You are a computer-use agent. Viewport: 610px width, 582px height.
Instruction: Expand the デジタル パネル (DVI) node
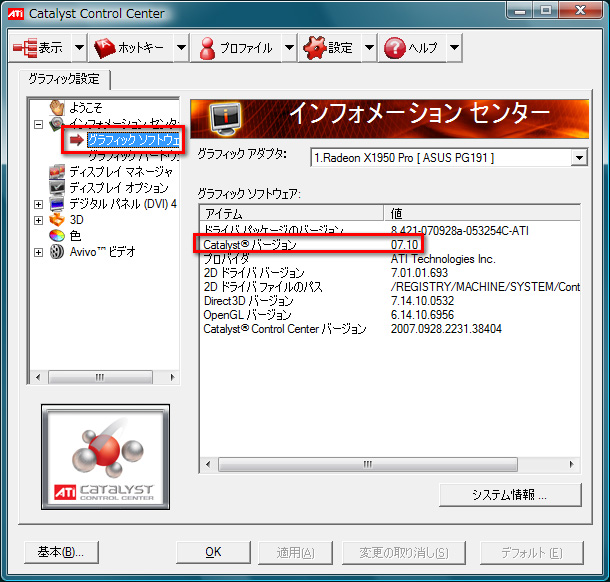coord(38,204)
